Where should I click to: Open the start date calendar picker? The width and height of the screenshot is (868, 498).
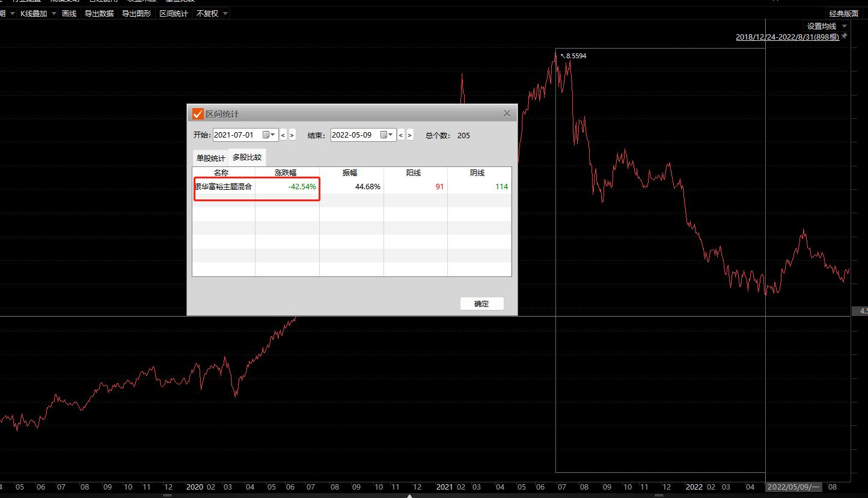[x=268, y=135]
